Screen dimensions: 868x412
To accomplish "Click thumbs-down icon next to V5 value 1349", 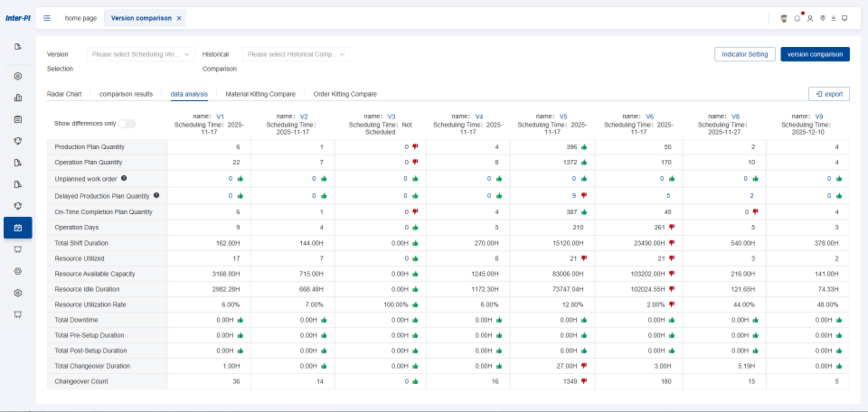I will (584, 381).
